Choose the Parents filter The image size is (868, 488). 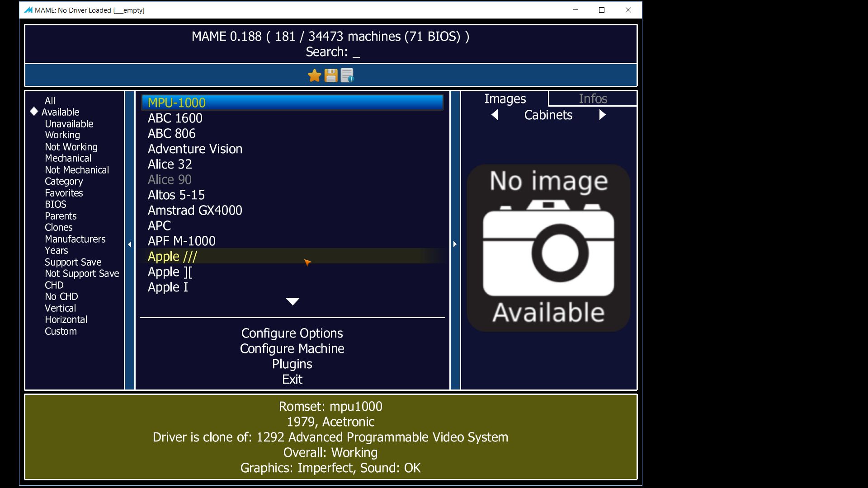click(x=61, y=216)
